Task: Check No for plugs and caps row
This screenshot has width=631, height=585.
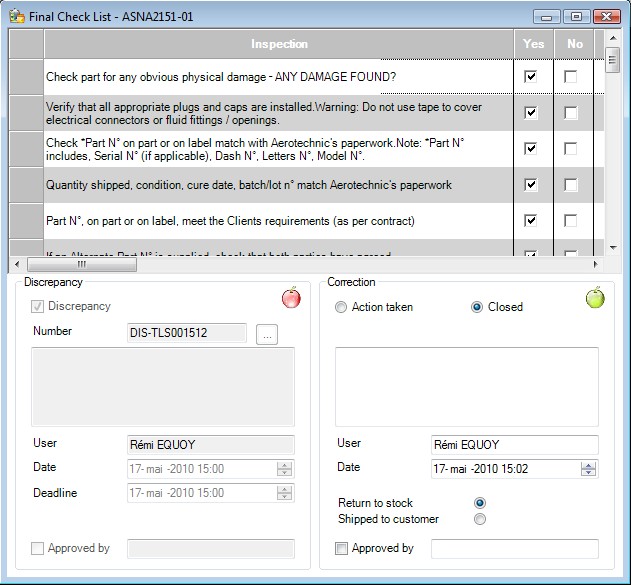Action: coord(571,113)
